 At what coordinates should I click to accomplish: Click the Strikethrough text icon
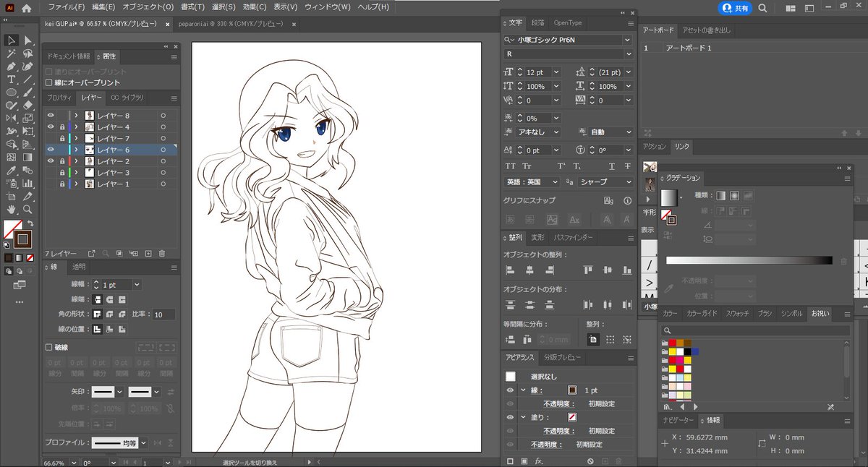[626, 166]
